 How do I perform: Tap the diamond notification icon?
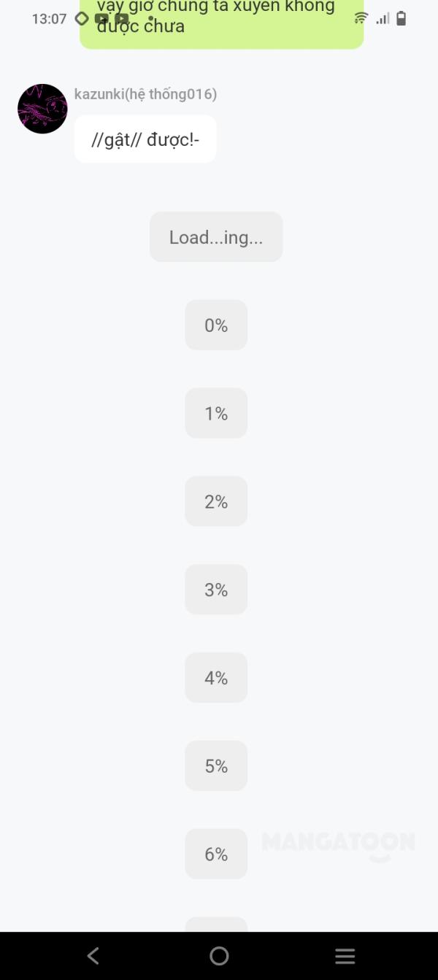(x=82, y=18)
